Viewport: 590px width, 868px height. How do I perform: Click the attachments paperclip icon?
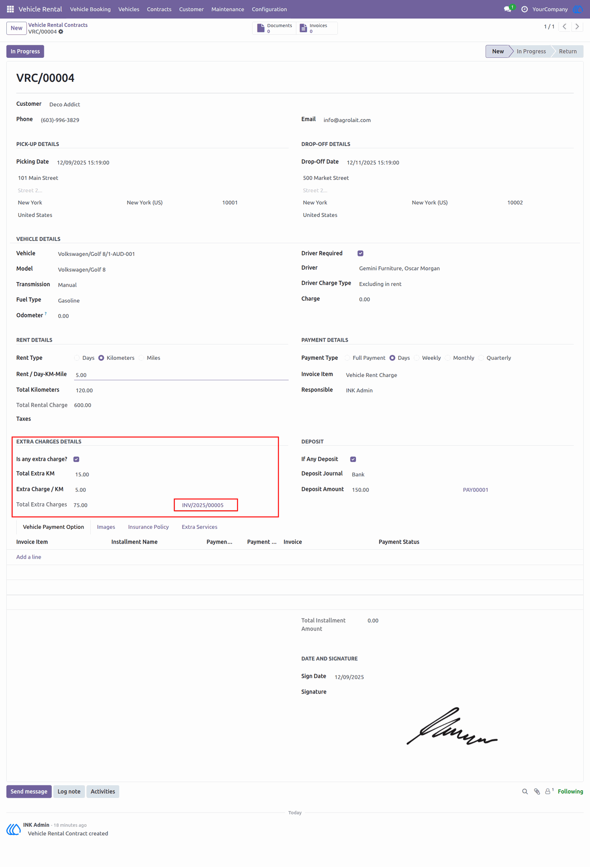point(537,791)
